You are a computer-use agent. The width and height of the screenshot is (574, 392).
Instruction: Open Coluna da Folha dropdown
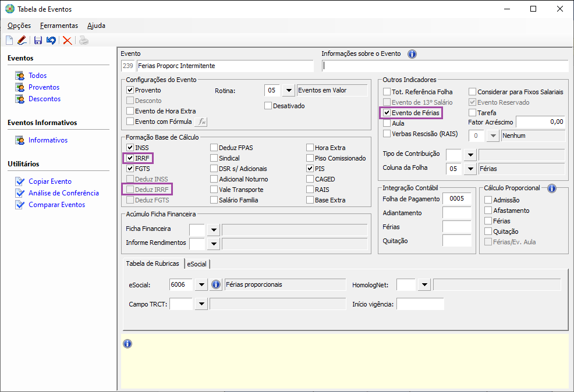[x=470, y=169]
